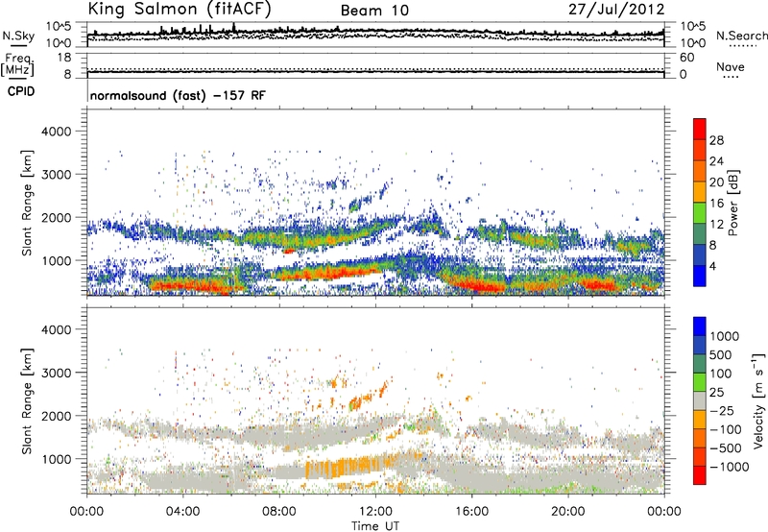Select Power colorbar value 28

pos(716,140)
